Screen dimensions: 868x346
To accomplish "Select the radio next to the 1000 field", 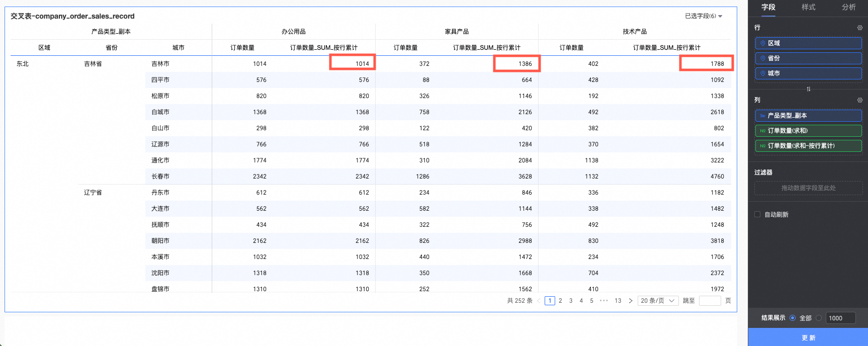I will [x=819, y=318].
